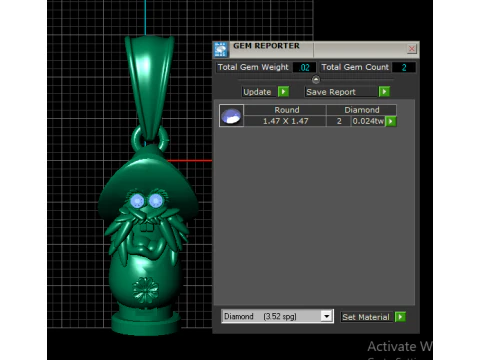Viewport: 480px width, 360px height.
Task: Click the Update button
Action: 259,92
